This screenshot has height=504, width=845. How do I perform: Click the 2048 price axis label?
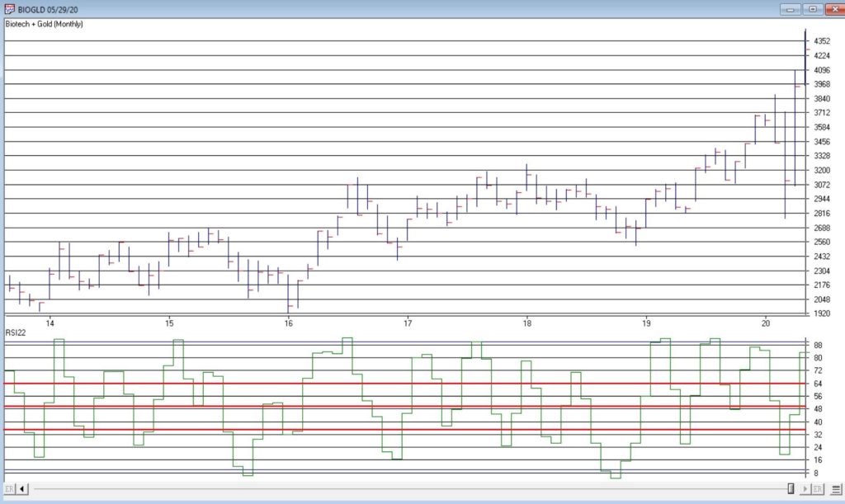point(822,299)
